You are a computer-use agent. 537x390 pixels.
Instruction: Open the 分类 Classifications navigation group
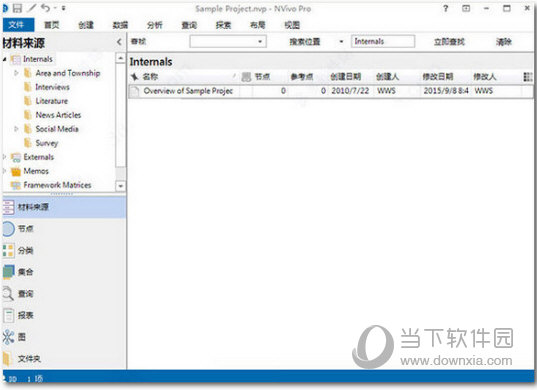point(64,250)
